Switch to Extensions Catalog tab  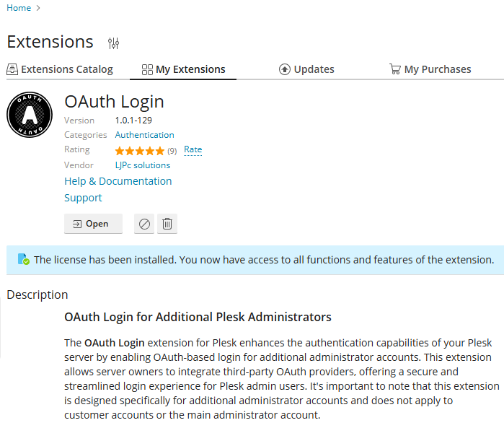[x=67, y=69]
